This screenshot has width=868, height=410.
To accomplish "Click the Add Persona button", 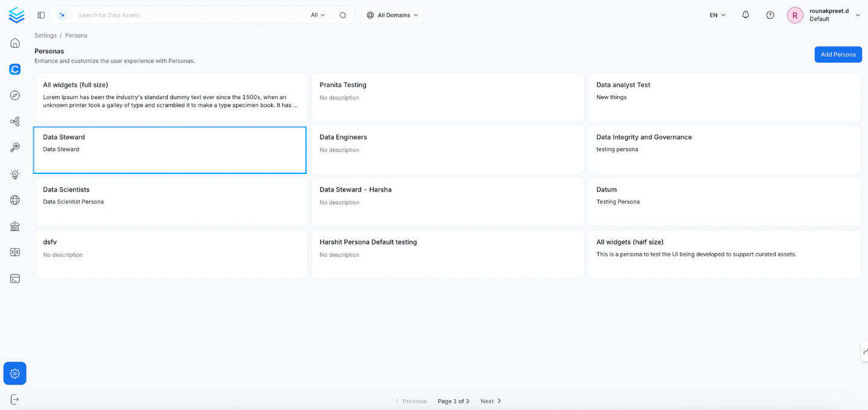I will click(x=838, y=54).
